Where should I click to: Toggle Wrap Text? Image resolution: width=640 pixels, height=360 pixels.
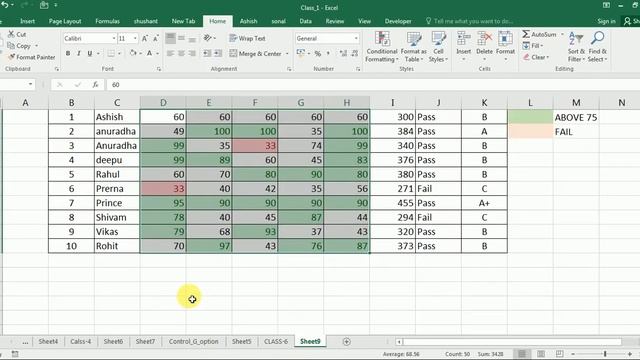(247, 38)
